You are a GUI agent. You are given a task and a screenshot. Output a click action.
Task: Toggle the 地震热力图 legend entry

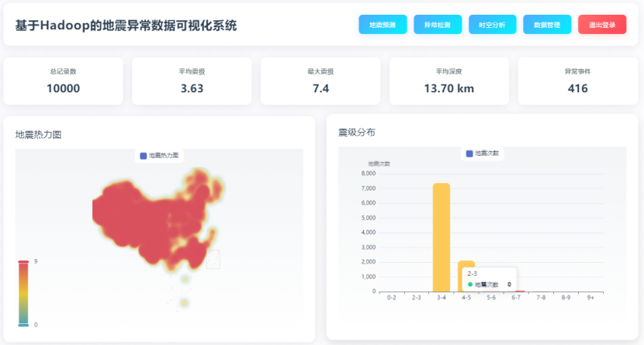click(159, 156)
